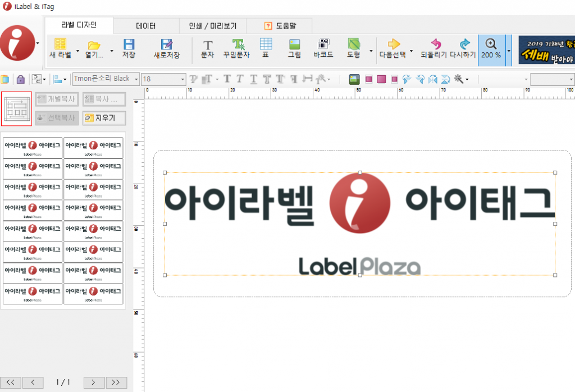Click the 다음선택 next-selection arrow

pos(393,48)
